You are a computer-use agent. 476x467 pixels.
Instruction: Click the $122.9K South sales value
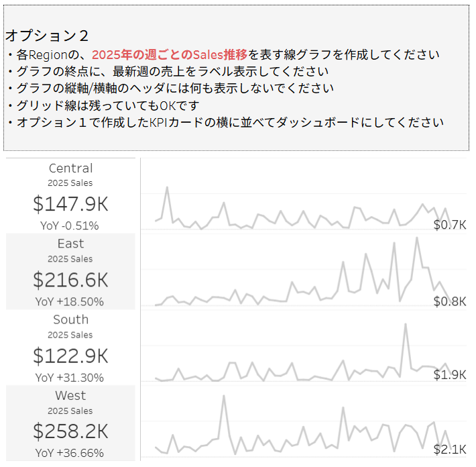[70, 356]
